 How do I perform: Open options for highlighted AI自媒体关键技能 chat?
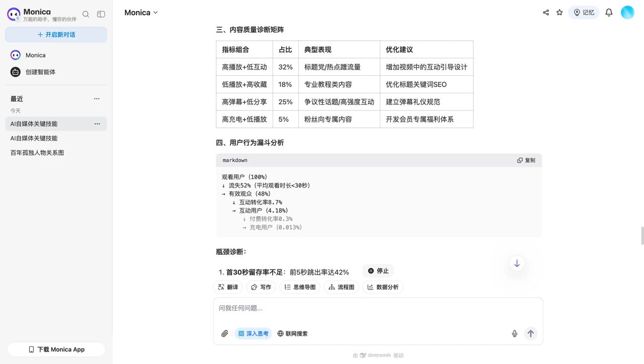[97, 124]
